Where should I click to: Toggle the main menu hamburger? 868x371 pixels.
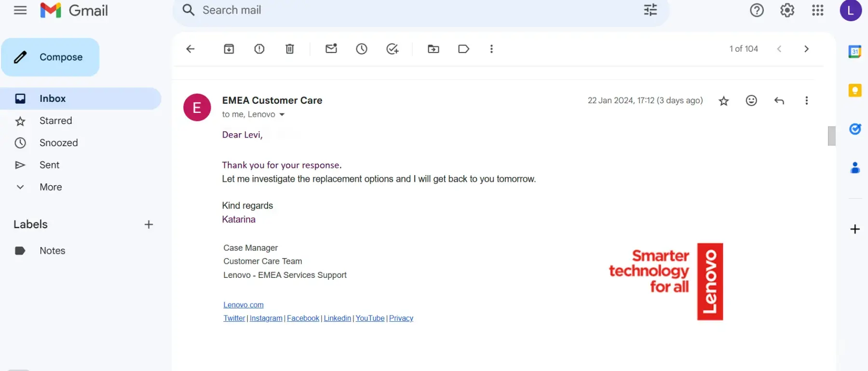coord(20,10)
